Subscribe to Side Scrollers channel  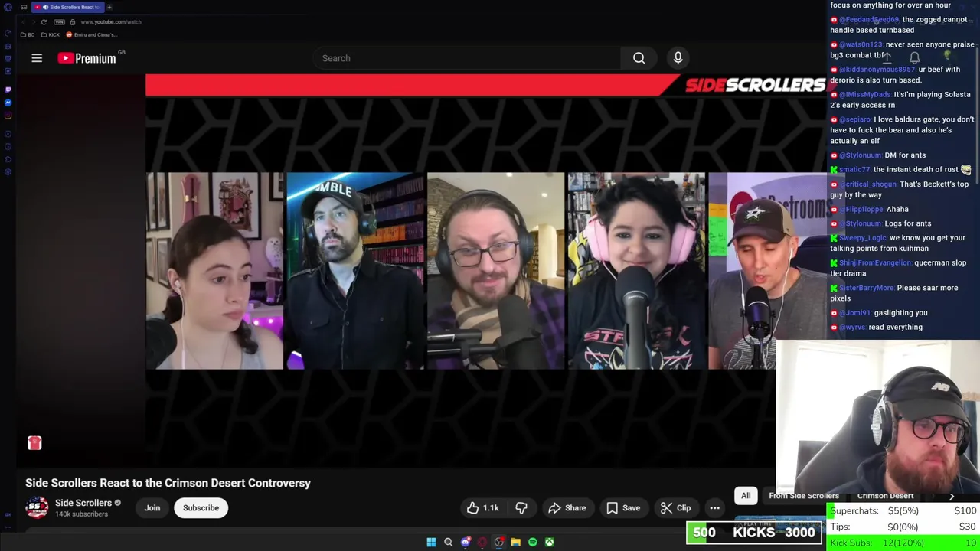[201, 508]
